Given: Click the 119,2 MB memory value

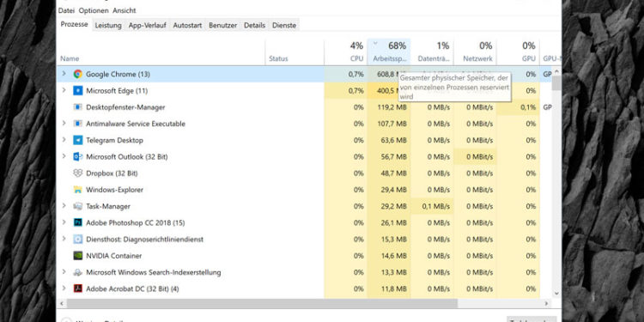Looking at the screenshot, I should (392, 107).
